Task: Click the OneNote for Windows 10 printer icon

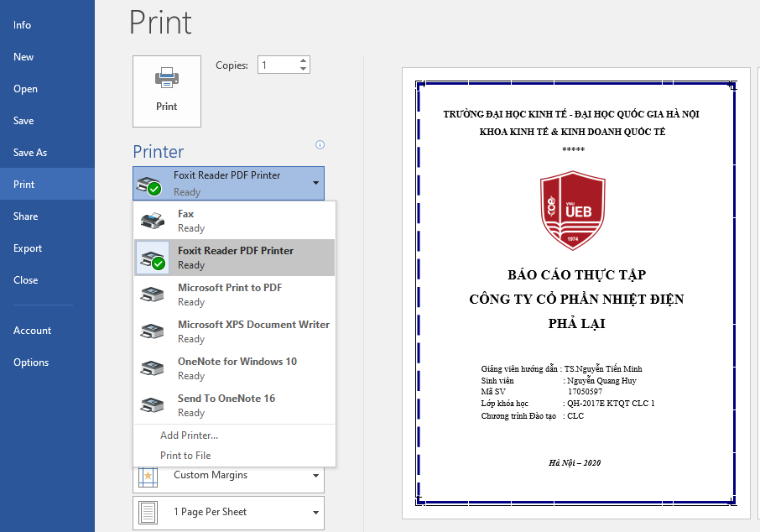Action: 152,368
